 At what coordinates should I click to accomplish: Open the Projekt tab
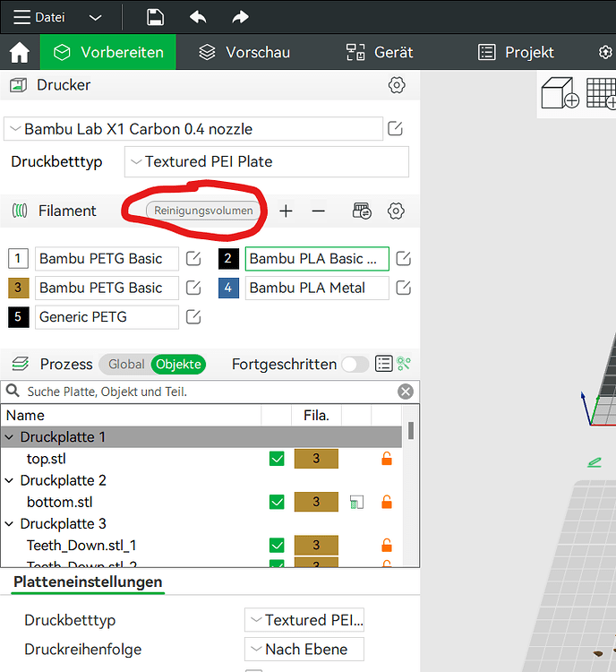point(516,52)
